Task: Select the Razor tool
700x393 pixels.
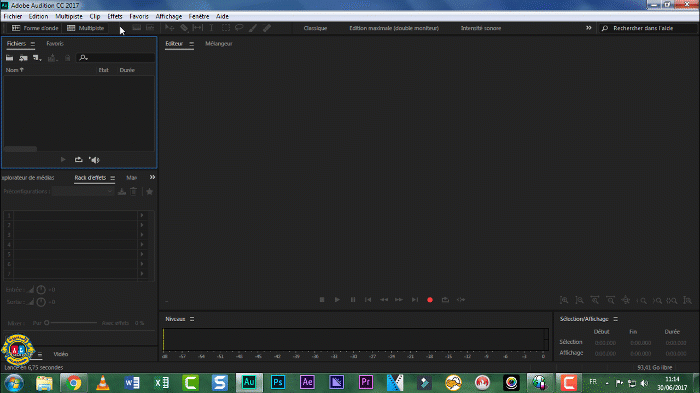Action: [184, 28]
